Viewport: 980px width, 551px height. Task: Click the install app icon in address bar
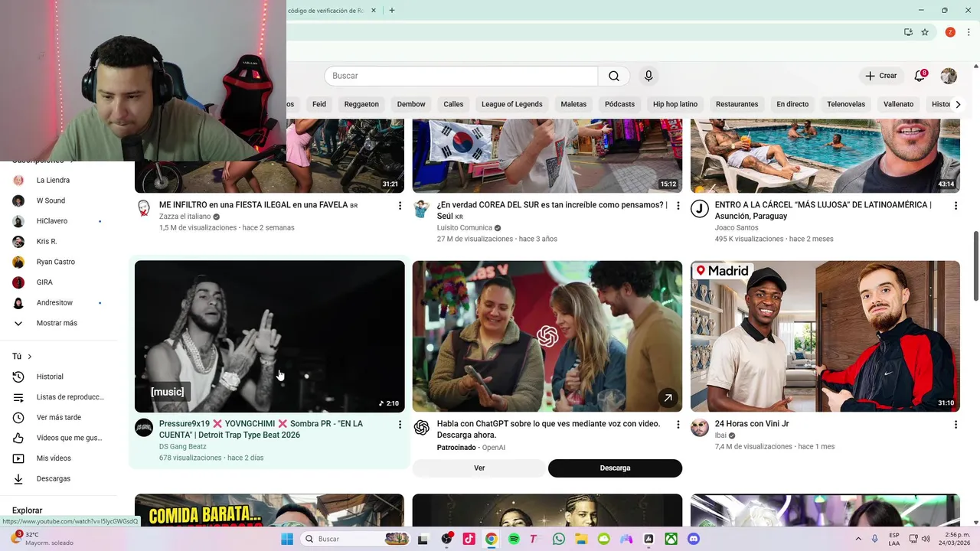908,32
